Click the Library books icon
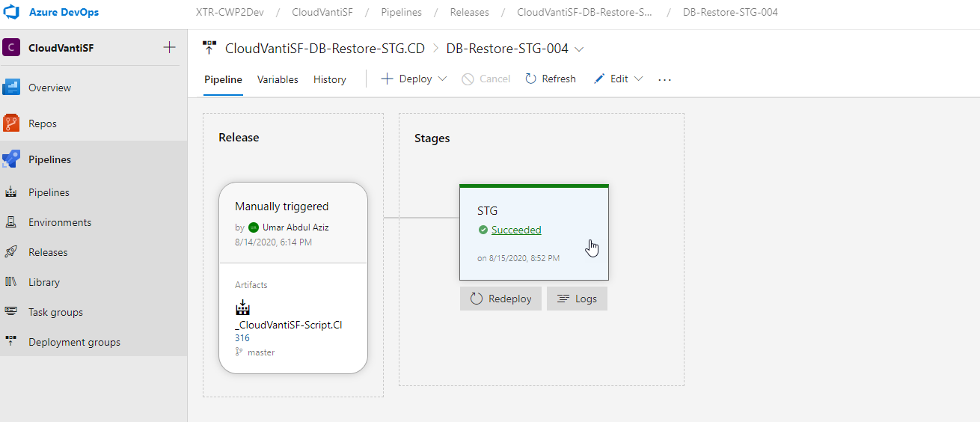This screenshot has height=422, width=980. tap(11, 282)
